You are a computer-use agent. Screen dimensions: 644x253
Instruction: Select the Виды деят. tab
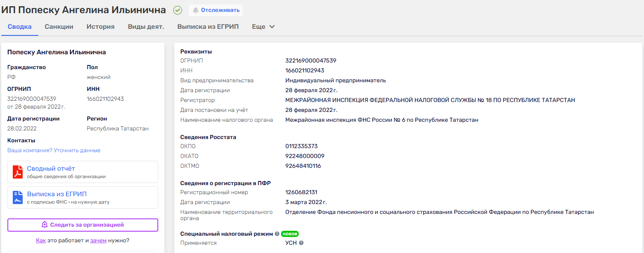145,26
